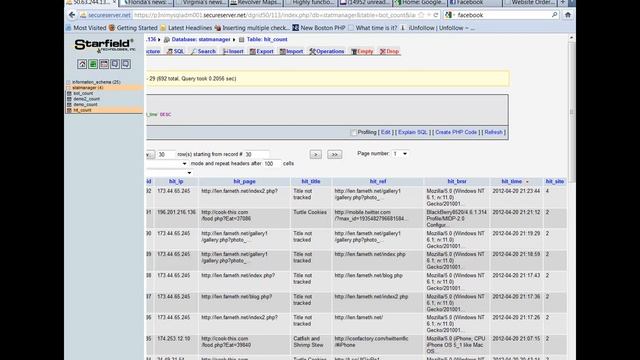Open the display mode dropdown before 'mode and repeat headers'

[167, 164]
